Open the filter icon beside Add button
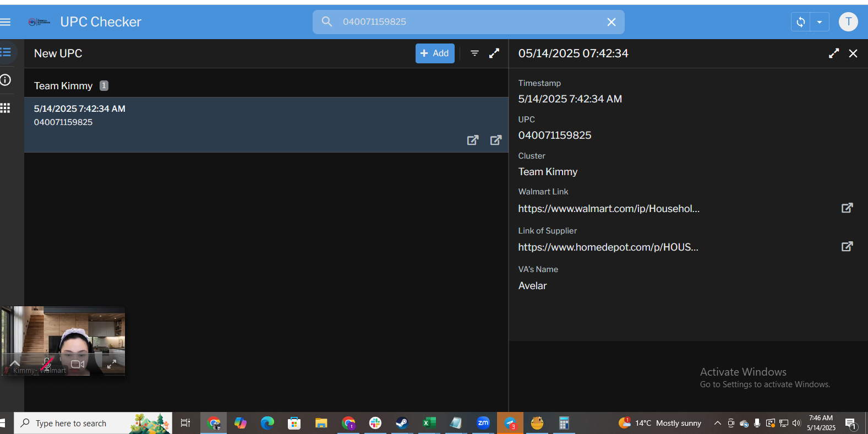The width and height of the screenshot is (868, 434). (x=474, y=53)
